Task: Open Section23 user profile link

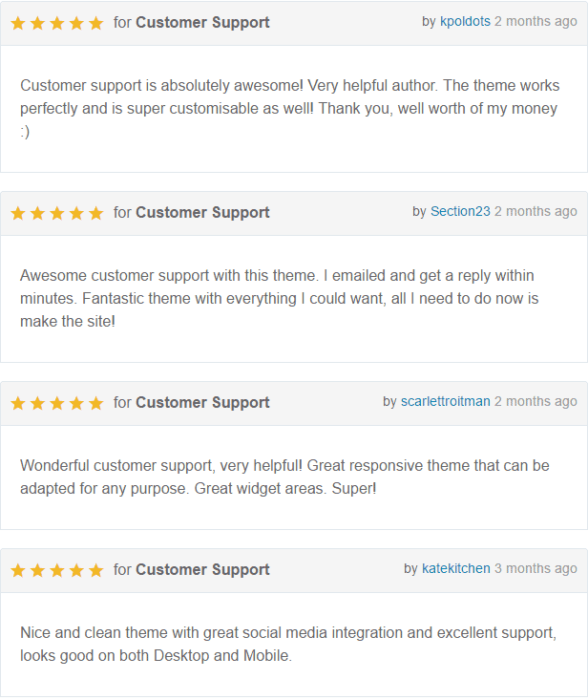Action: pyautogui.click(x=460, y=211)
